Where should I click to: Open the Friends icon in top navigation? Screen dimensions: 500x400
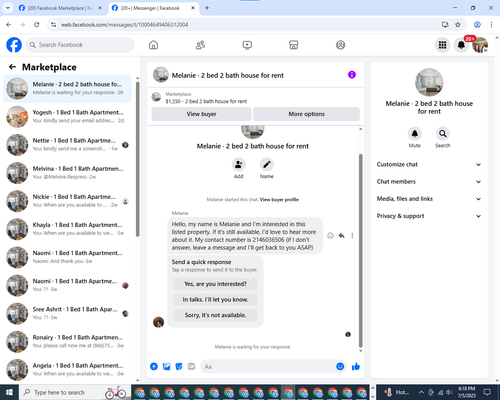tap(200, 45)
